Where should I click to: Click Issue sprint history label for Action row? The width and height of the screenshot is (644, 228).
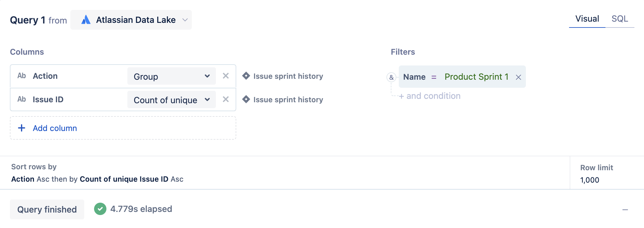click(288, 76)
